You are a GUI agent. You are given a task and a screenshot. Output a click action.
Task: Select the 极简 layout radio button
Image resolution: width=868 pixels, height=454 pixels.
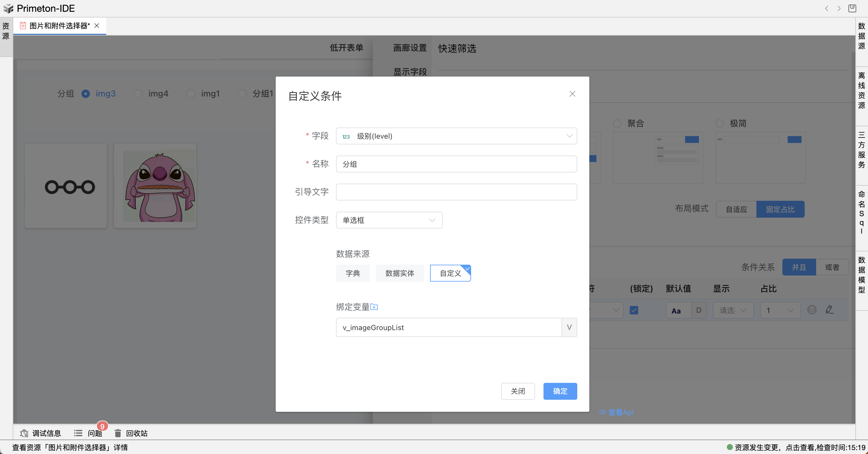click(719, 124)
